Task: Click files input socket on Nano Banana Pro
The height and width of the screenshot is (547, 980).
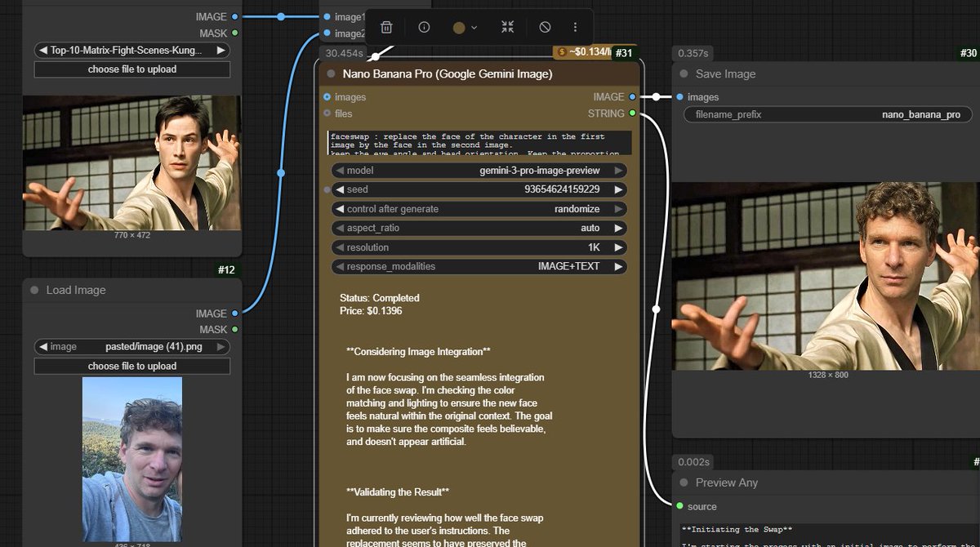Action: coord(327,113)
